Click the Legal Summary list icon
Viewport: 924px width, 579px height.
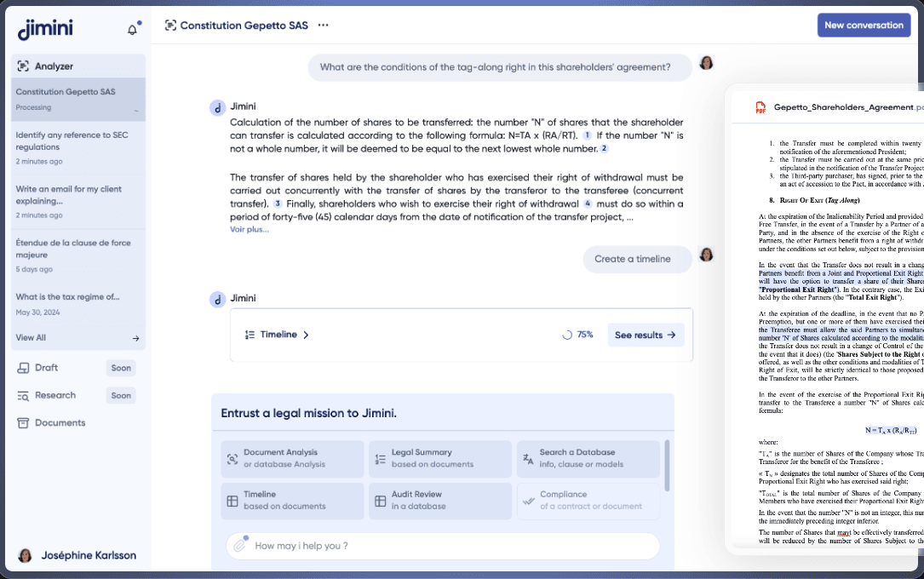click(380, 458)
